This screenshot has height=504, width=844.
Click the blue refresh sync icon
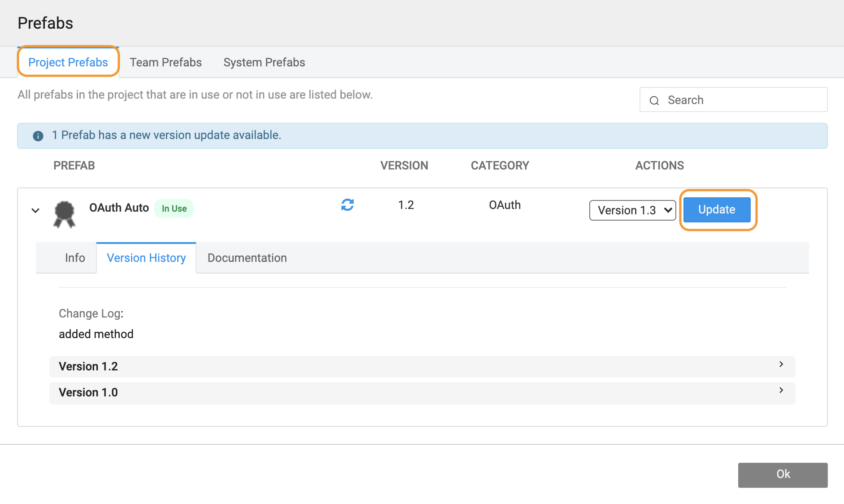click(x=347, y=205)
